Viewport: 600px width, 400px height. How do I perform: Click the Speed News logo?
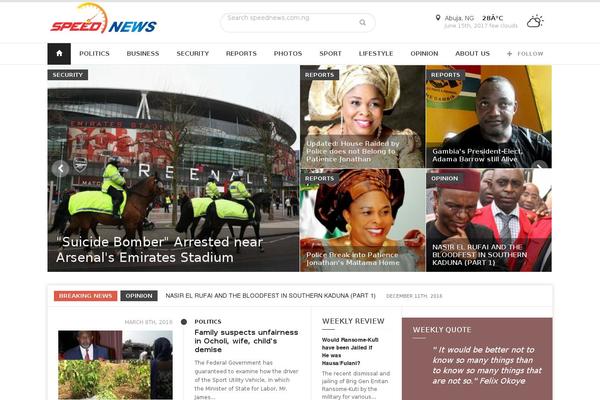point(103,19)
